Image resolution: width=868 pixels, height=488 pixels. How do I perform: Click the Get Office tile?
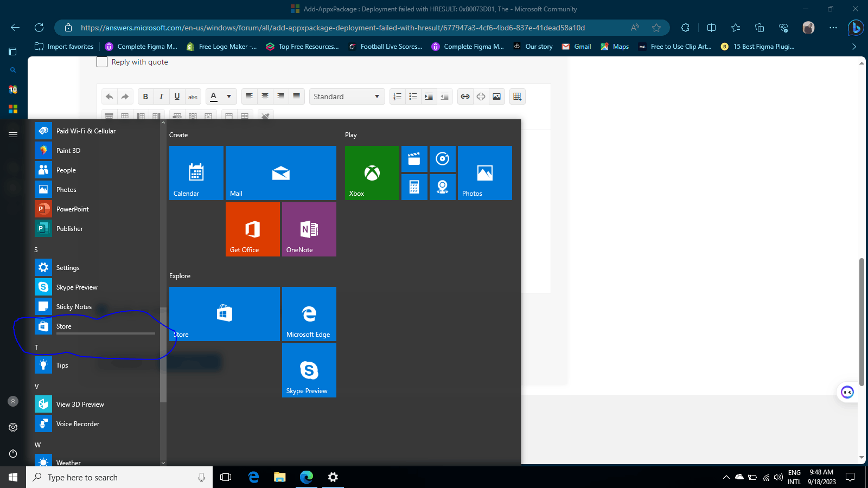point(253,229)
